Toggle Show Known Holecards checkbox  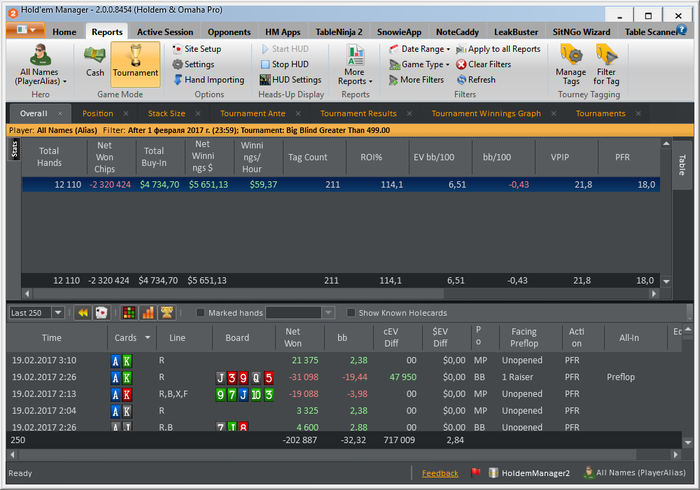(x=351, y=313)
